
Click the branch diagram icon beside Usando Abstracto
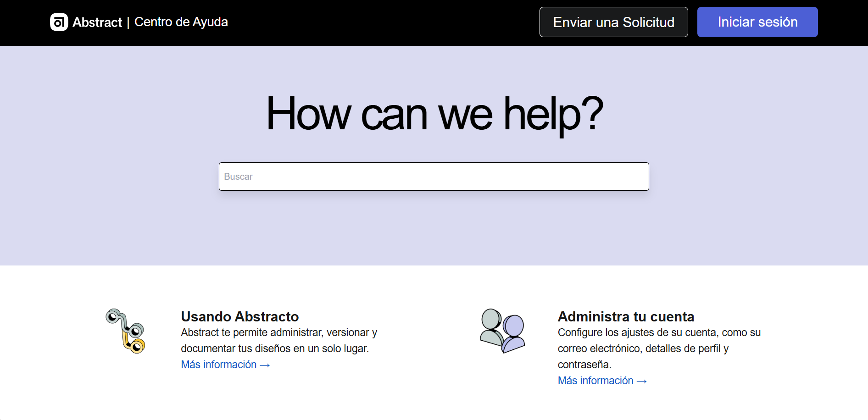pyautogui.click(x=125, y=331)
